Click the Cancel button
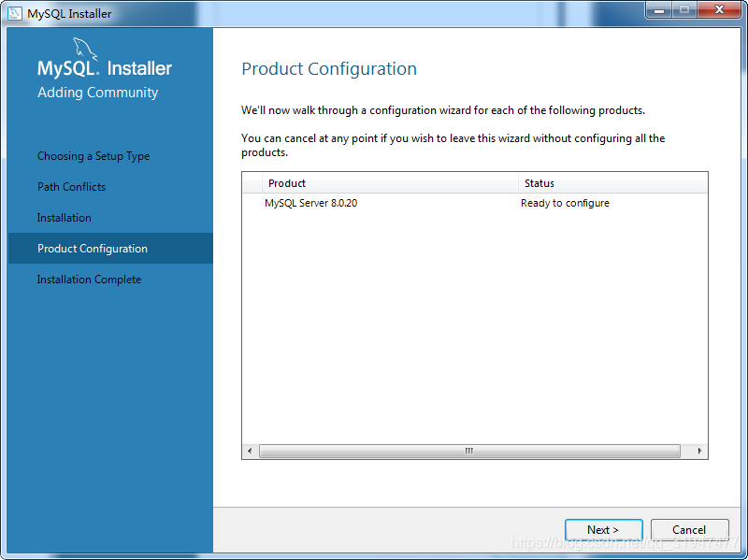Image resolution: width=748 pixels, height=560 pixels. pyautogui.click(x=689, y=529)
